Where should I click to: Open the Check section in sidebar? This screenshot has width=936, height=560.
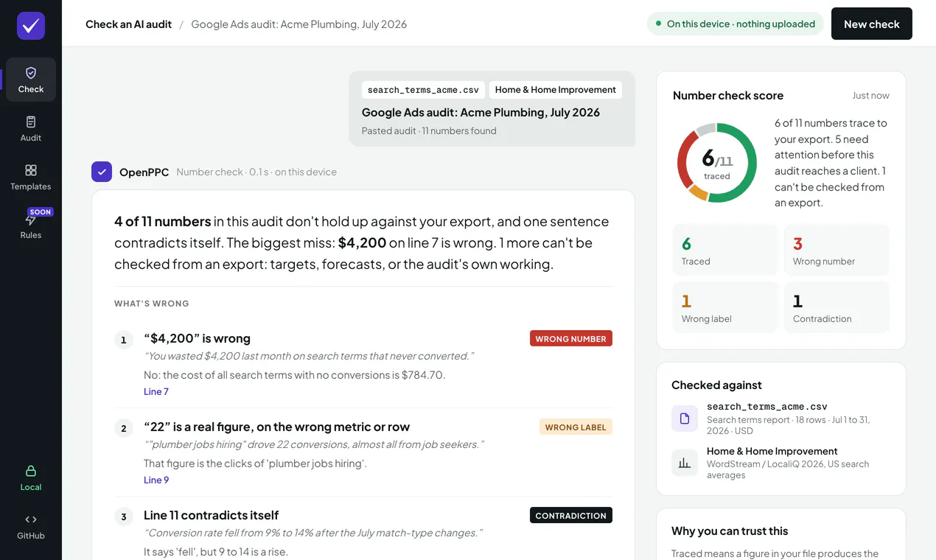point(31,80)
